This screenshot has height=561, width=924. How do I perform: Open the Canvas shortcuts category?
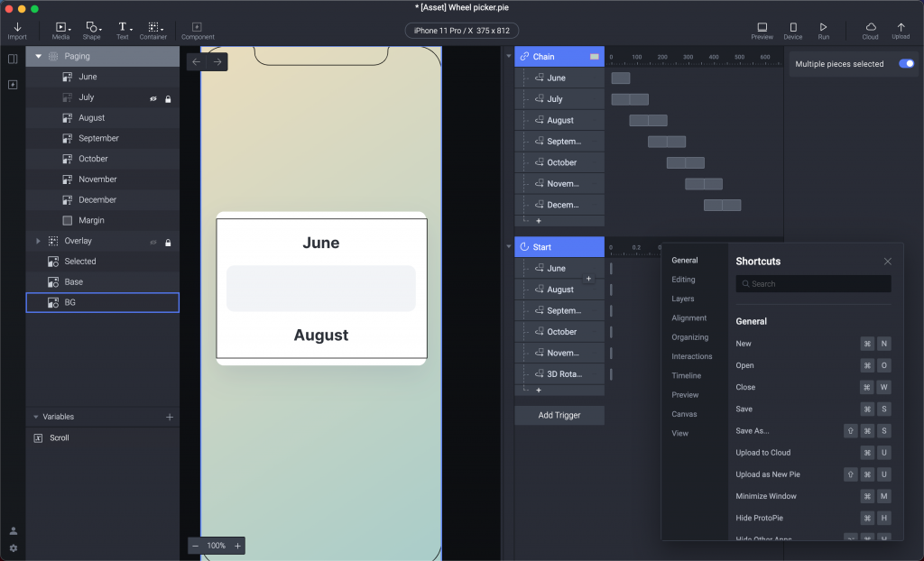[x=684, y=414]
